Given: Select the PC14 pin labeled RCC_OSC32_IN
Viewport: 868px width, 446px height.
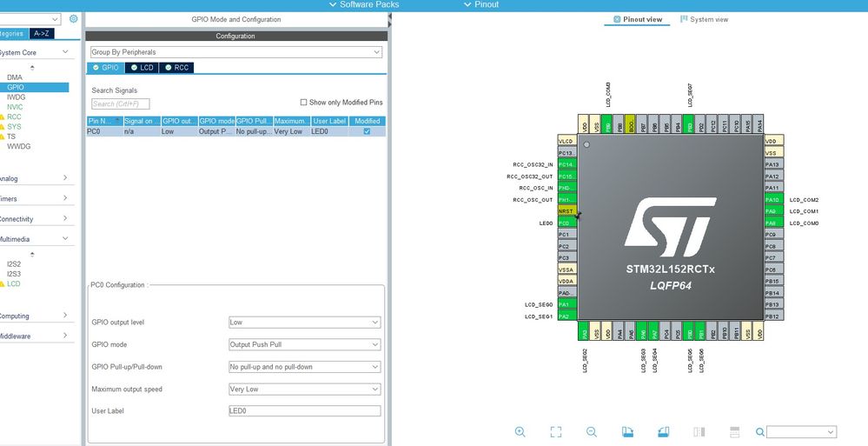Looking at the screenshot, I should click(x=567, y=164).
